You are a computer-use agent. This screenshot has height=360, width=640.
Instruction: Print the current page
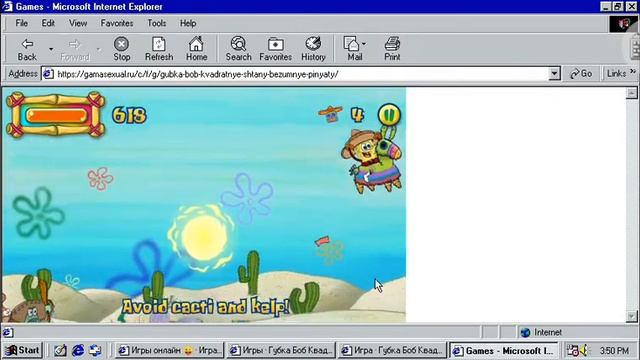(392, 49)
